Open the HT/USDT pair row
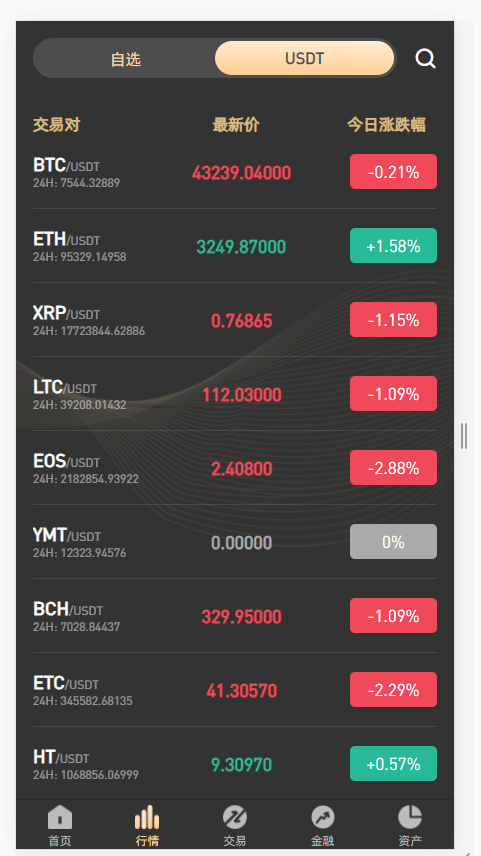The height and width of the screenshot is (856, 481). pyautogui.click(x=235, y=763)
